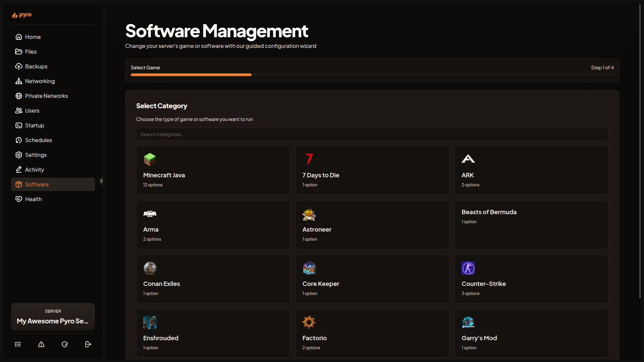Viewport: 644px width, 362px height.
Task: Click the Activity pencil icon
Action: 19,170
